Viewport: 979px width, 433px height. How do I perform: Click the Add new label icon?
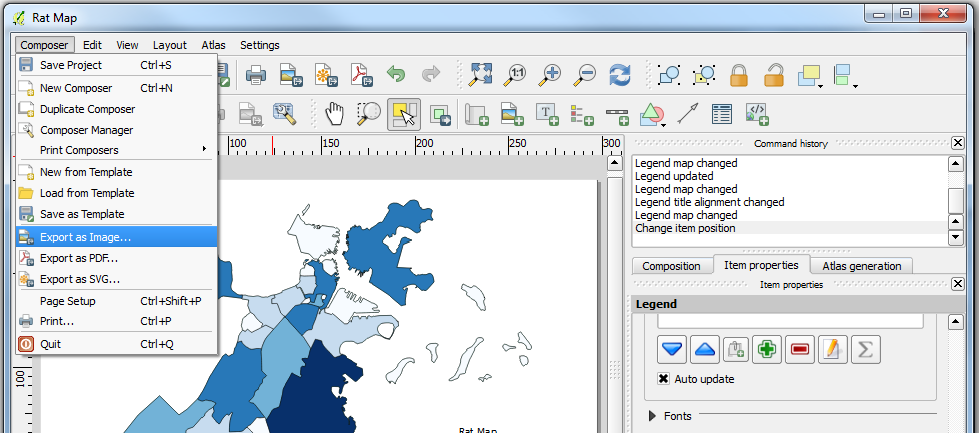[548, 114]
